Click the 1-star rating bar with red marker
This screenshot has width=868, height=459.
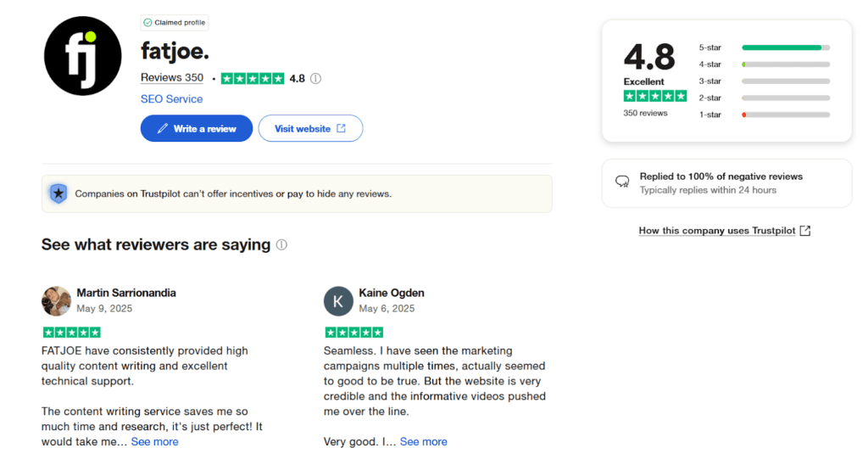tap(786, 115)
